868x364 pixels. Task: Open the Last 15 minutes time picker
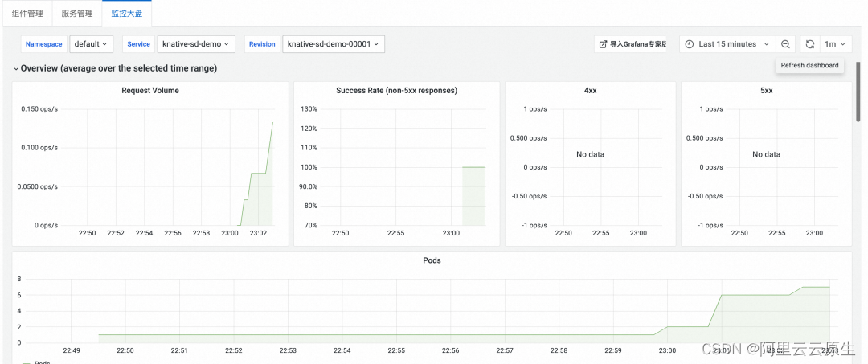[x=727, y=44]
